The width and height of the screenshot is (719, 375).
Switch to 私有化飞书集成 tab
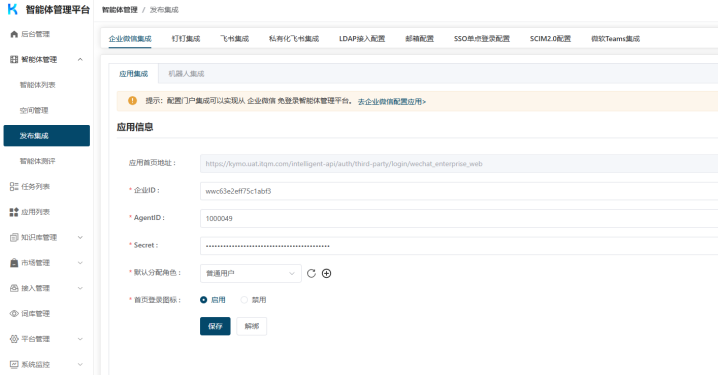click(x=294, y=39)
